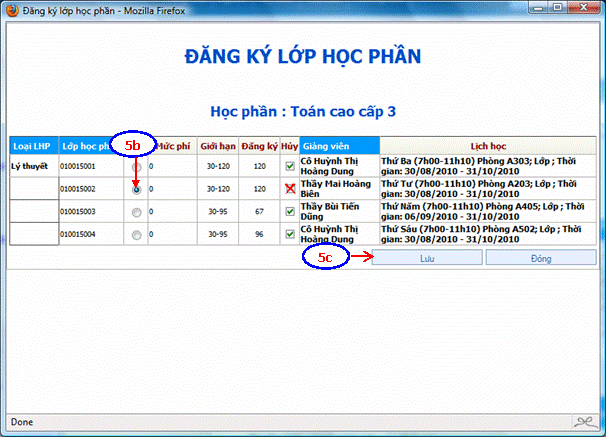Toggle the Hủy checkbox for class 010015004
The image size is (606, 437).
pyautogui.click(x=290, y=235)
